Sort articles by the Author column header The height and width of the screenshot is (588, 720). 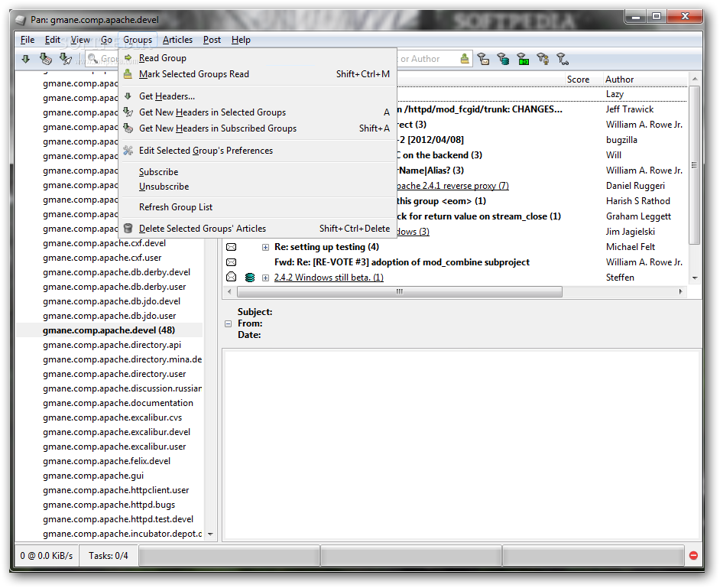tap(644, 80)
